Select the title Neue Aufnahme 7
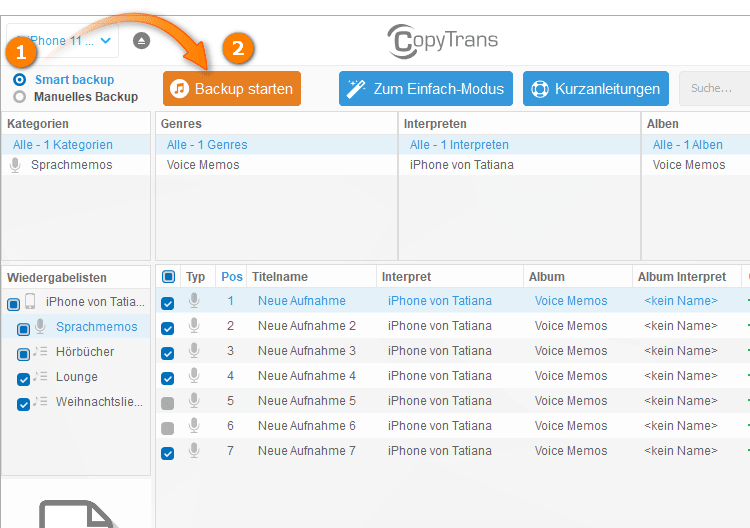Screen dimensions: 750x528 pos(307,451)
